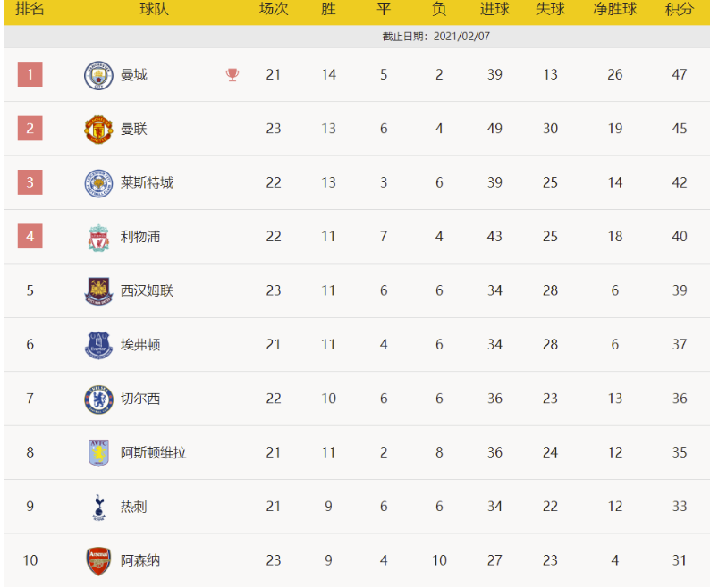Click the Arsenal cannon crest
Image resolution: width=710 pixels, height=588 pixels.
click(x=97, y=561)
